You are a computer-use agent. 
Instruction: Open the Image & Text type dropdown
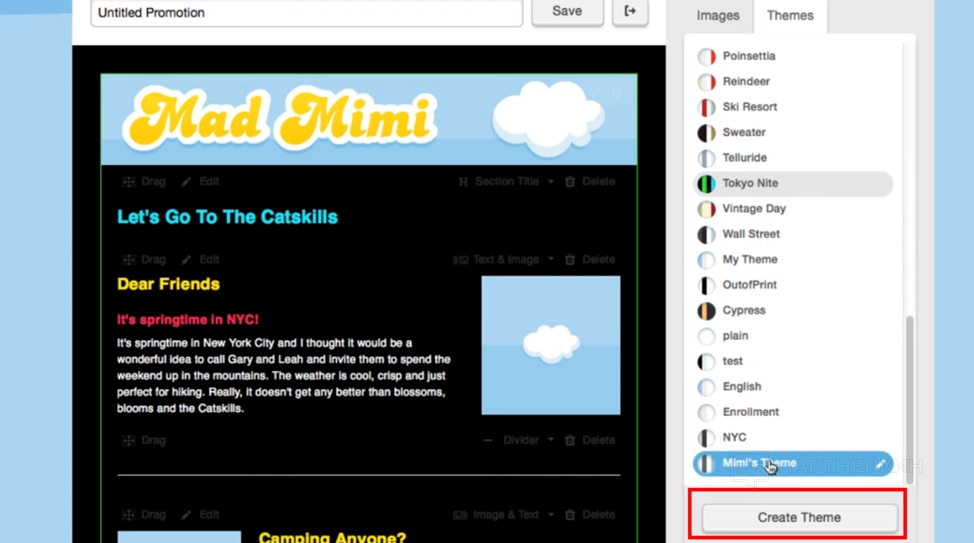(504, 514)
